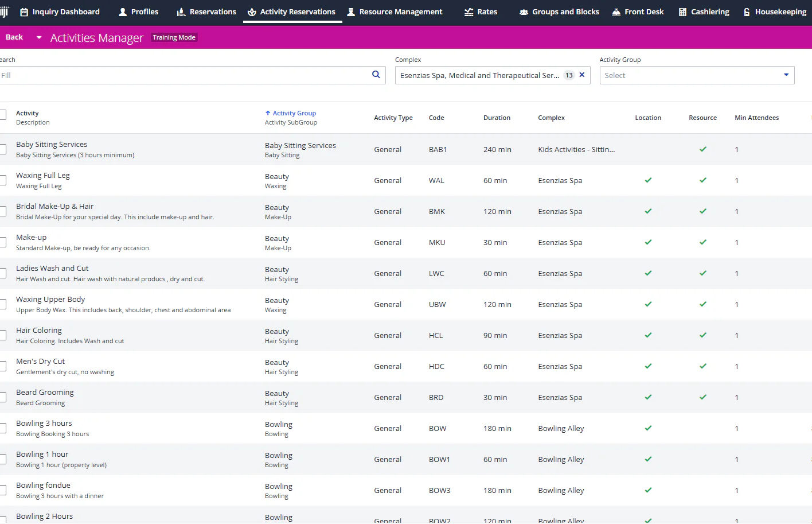Click the Reservations icon in navigation
Screen dimensions: 812x524
[181, 12]
